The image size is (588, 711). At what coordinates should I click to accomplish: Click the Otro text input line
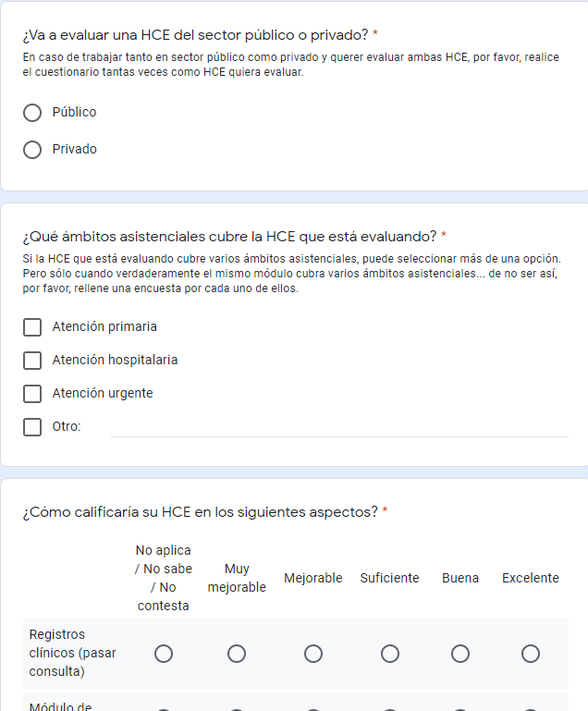click(x=338, y=426)
